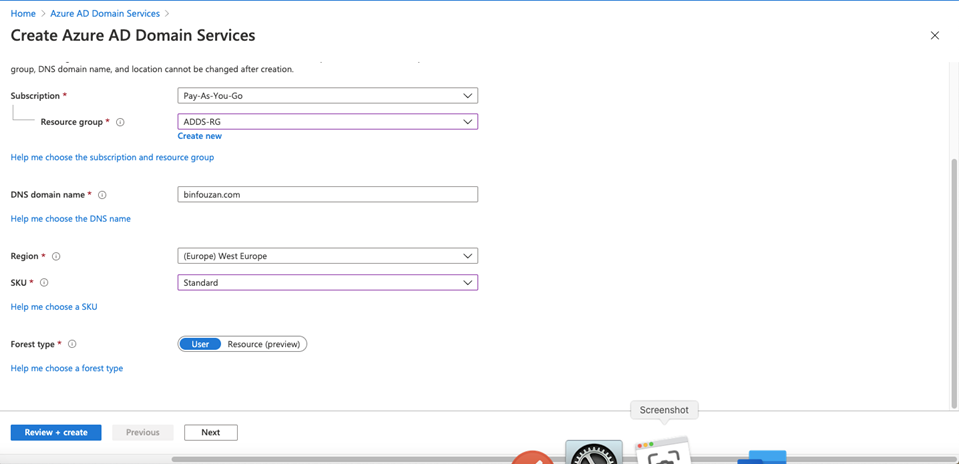Screen dimensions: 959x464
Task: Open the Resource group dropdown showing ADDS-RG
Action: tap(327, 122)
